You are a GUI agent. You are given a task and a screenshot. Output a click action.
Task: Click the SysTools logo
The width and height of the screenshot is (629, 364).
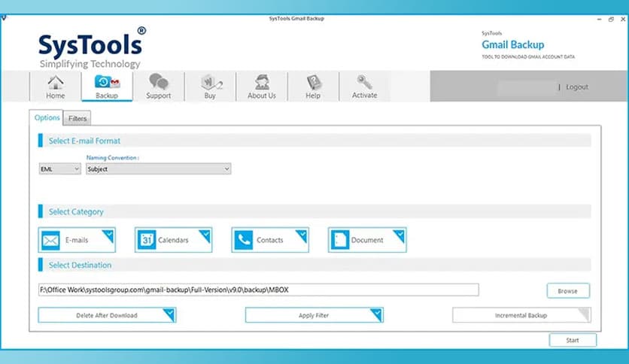[x=93, y=48]
